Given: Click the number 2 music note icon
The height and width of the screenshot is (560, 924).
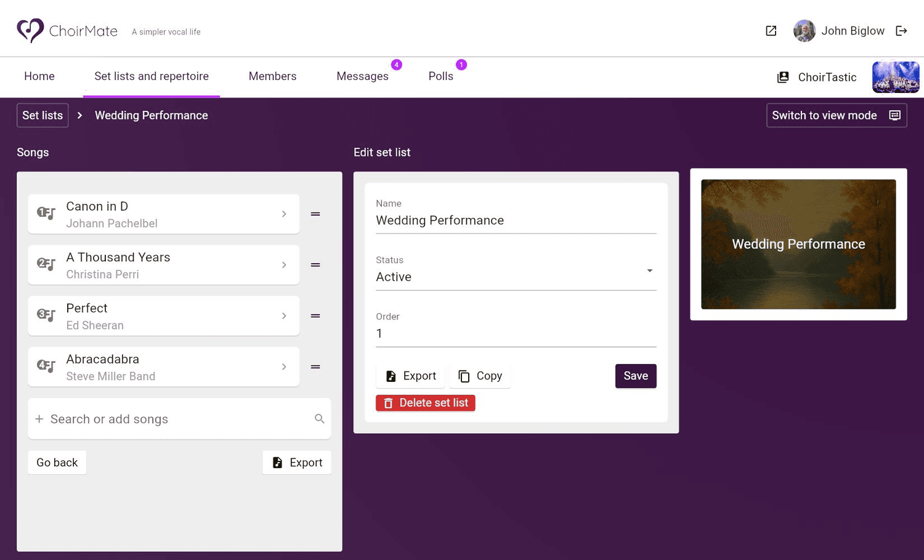Looking at the screenshot, I should click(x=46, y=264).
